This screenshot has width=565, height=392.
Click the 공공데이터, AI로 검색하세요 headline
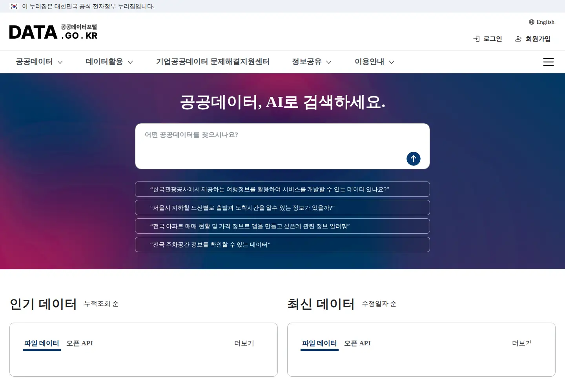pyautogui.click(x=282, y=102)
